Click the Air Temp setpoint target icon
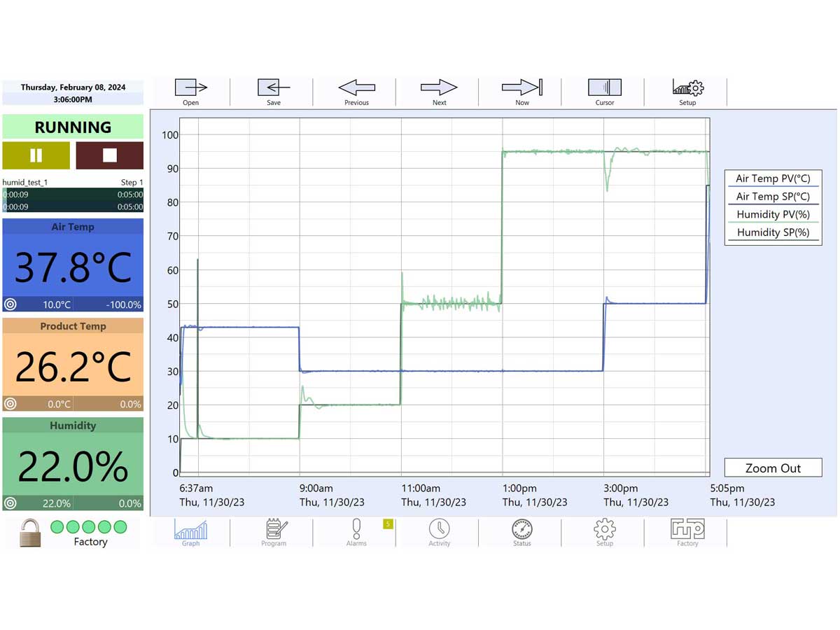 click(x=10, y=304)
